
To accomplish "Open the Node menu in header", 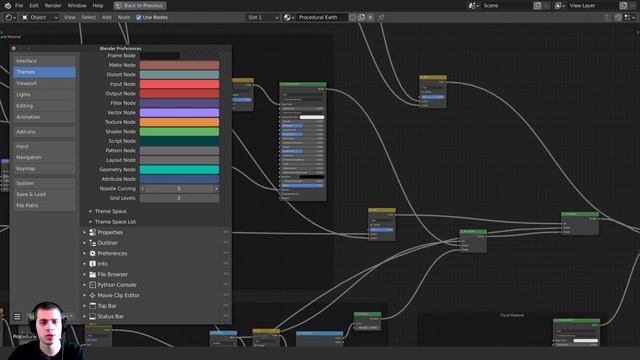I will 124,18.
